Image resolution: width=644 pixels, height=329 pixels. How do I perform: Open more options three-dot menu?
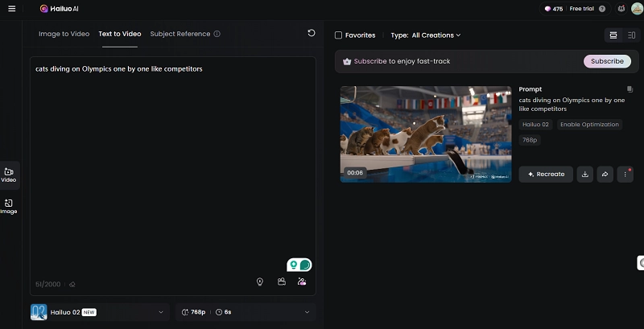[625, 175]
